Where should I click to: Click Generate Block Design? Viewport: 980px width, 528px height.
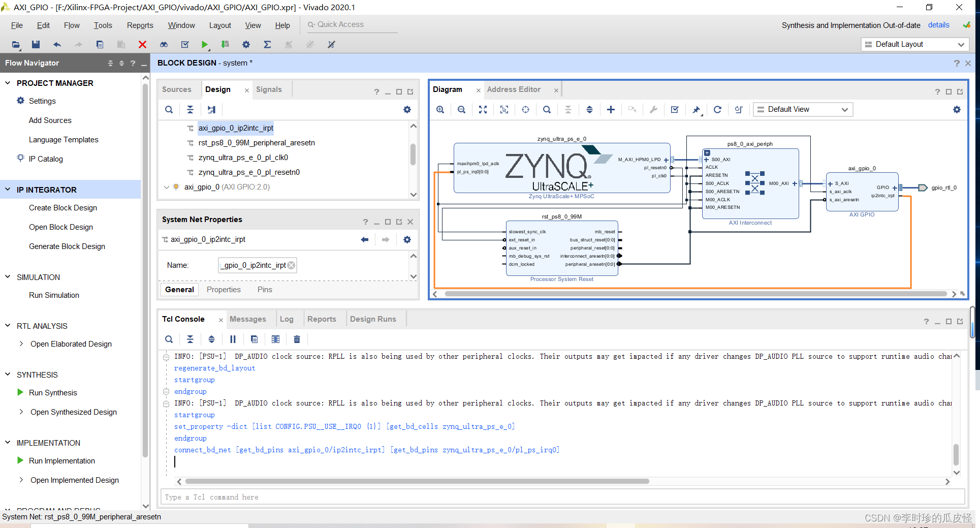pyautogui.click(x=67, y=246)
